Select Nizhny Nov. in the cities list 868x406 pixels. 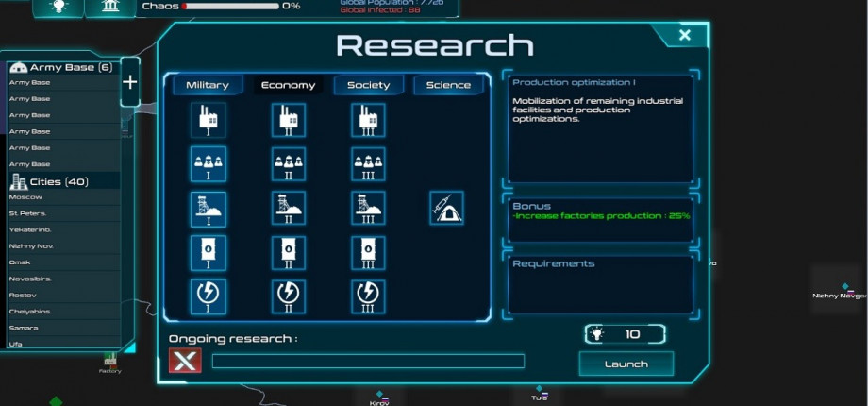[64, 246]
